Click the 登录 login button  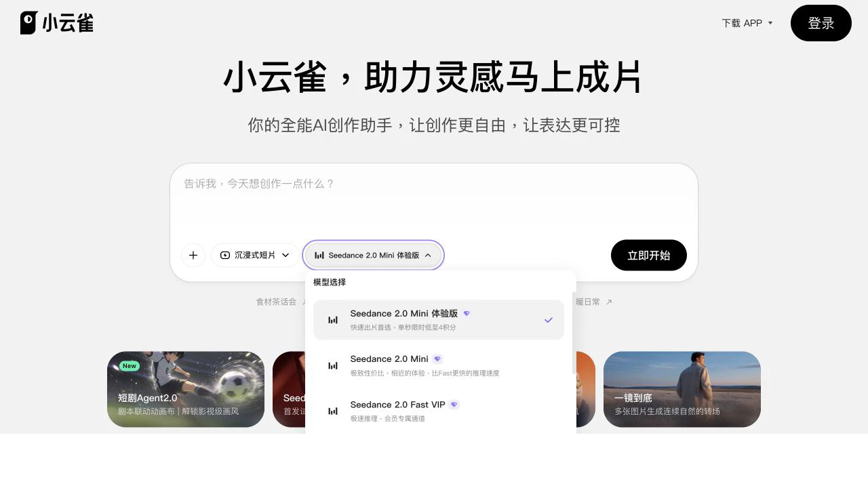point(821,23)
